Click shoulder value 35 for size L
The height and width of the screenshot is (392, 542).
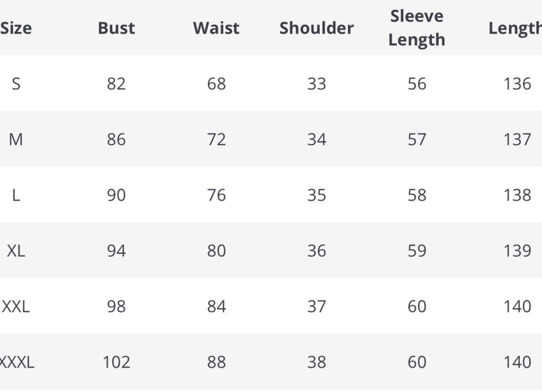point(317,195)
